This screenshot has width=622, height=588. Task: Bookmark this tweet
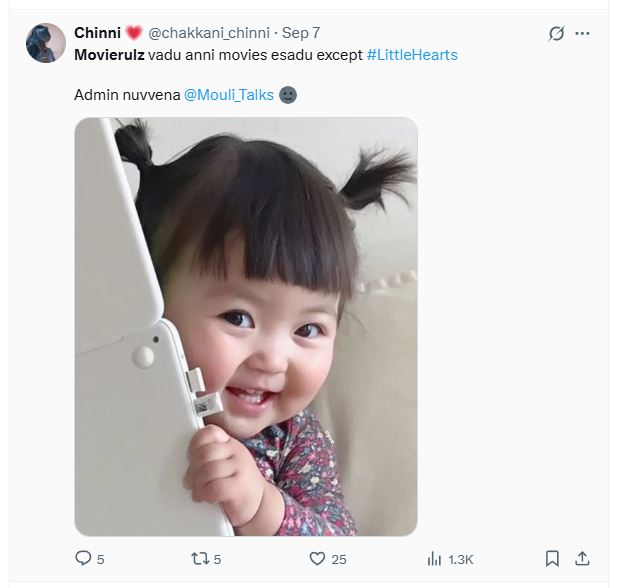(x=552, y=558)
